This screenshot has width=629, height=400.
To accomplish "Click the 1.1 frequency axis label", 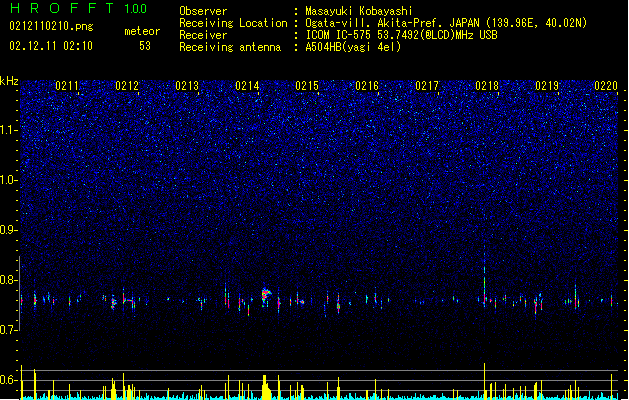I will 8,130.
